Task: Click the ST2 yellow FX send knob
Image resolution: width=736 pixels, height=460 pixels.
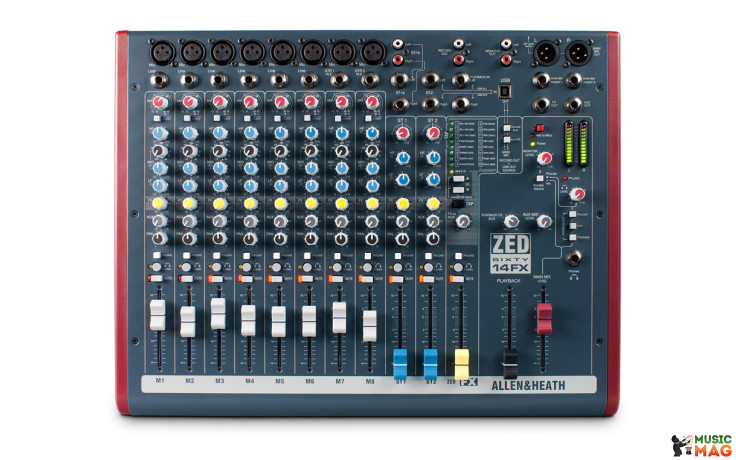Action: (x=433, y=204)
